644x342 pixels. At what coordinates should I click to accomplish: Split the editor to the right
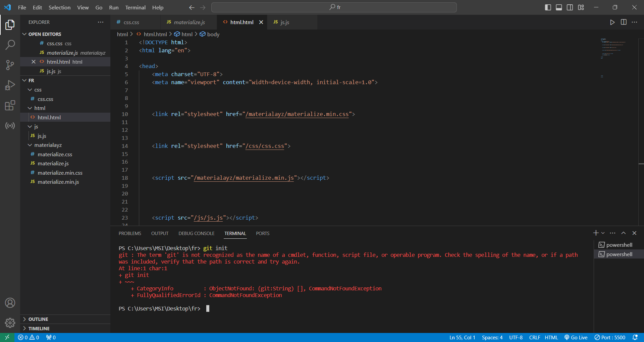624,22
